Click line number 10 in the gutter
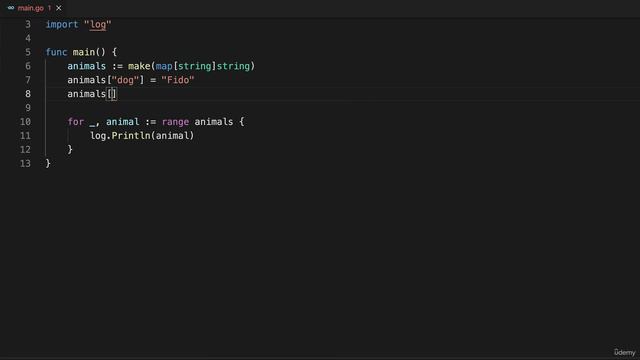The image size is (640, 360). point(25,122)
